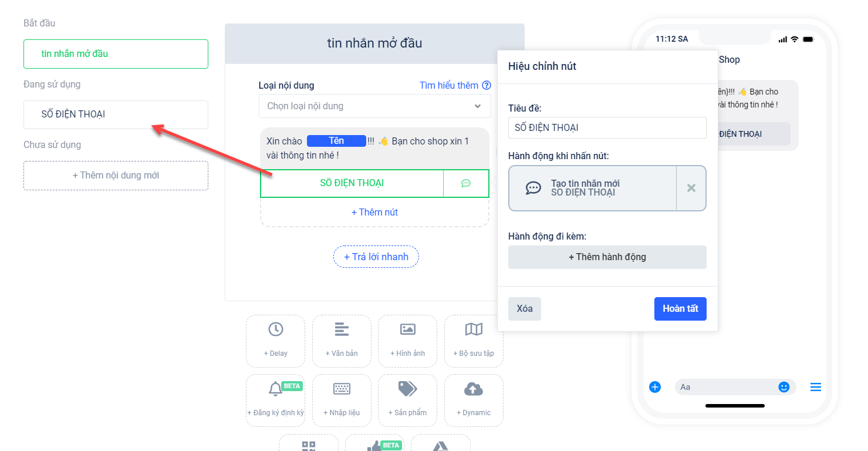Image resolution: width=868 pixels, height=451 pixels.
Task: Click the message icon on SỐ ĐIỆN THOẠI button
Action: pyautogui.click(x=466, y=183)
